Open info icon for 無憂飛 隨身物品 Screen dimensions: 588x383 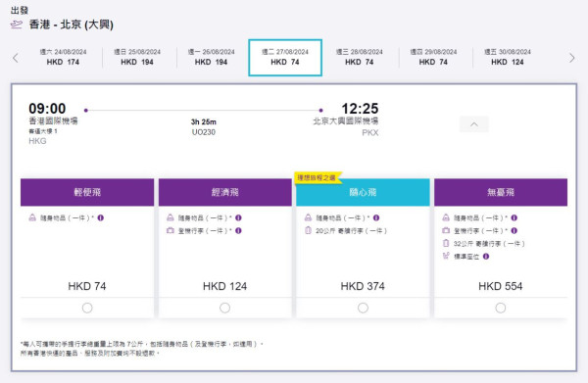(514, 217)
